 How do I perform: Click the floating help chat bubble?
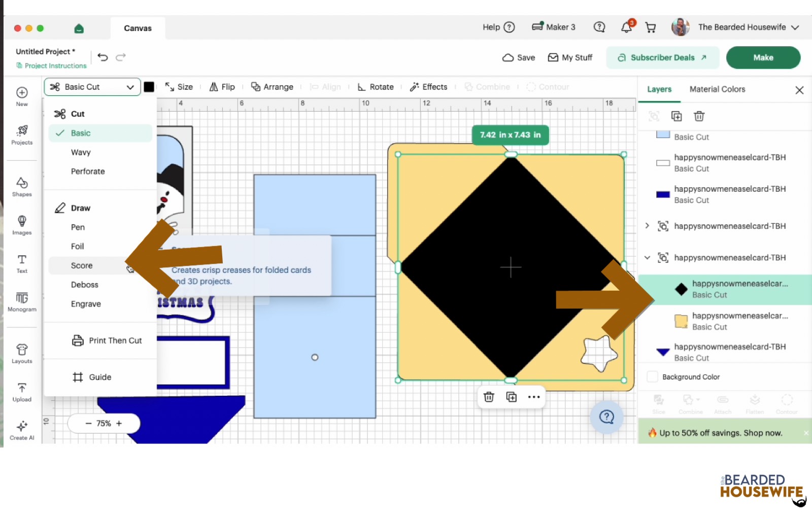click(x=606, y=417)
